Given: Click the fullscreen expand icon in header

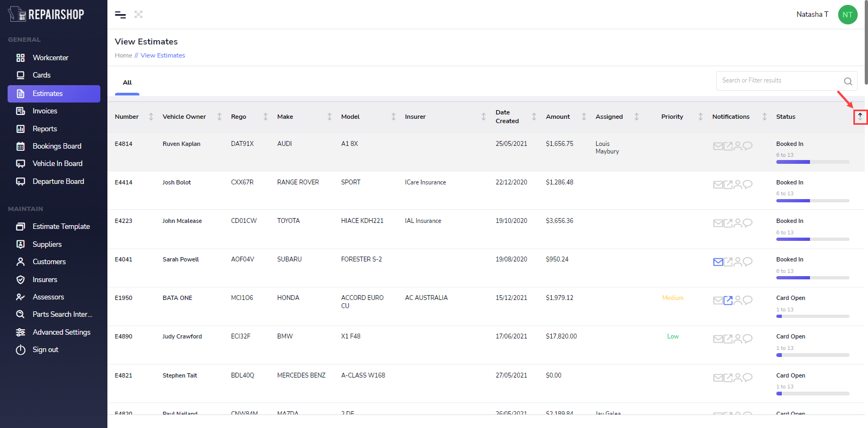Looking at the screenshot, I should (x=138, y=15).
